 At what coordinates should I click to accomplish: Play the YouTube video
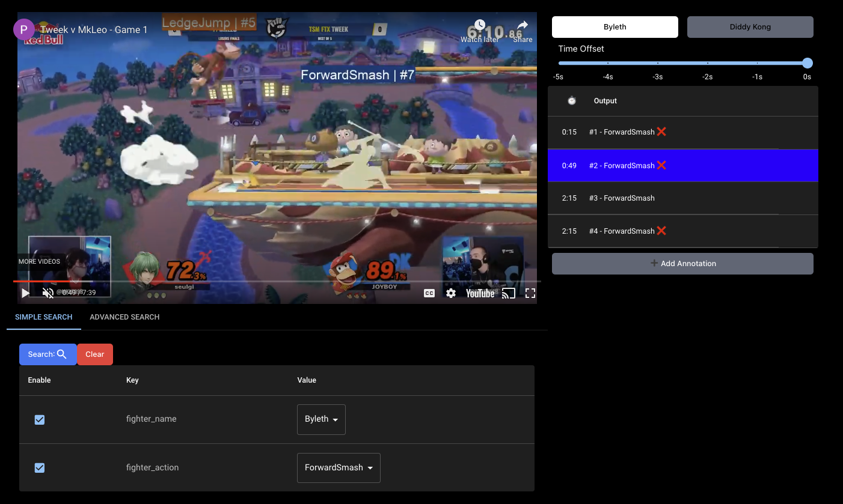point(25,293)
